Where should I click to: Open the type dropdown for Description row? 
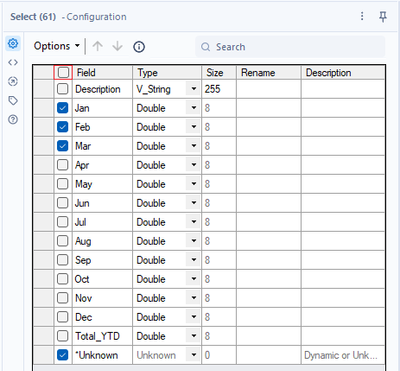tap(193, 89)
